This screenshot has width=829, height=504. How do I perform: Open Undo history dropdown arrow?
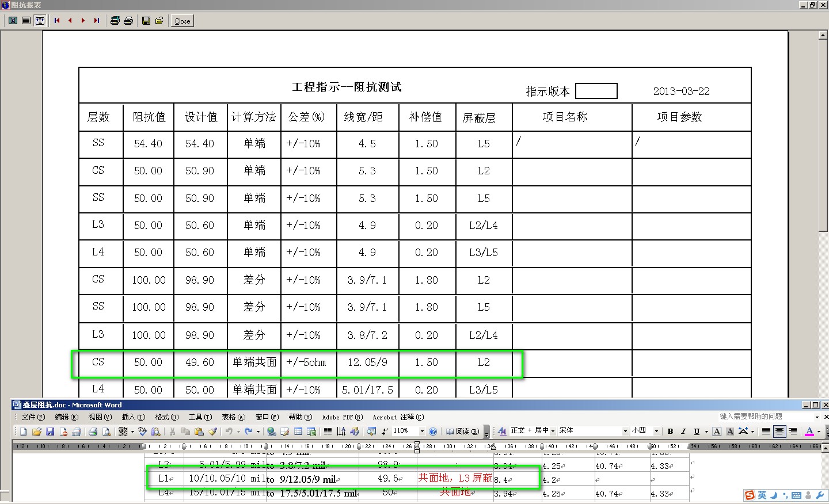238,432
